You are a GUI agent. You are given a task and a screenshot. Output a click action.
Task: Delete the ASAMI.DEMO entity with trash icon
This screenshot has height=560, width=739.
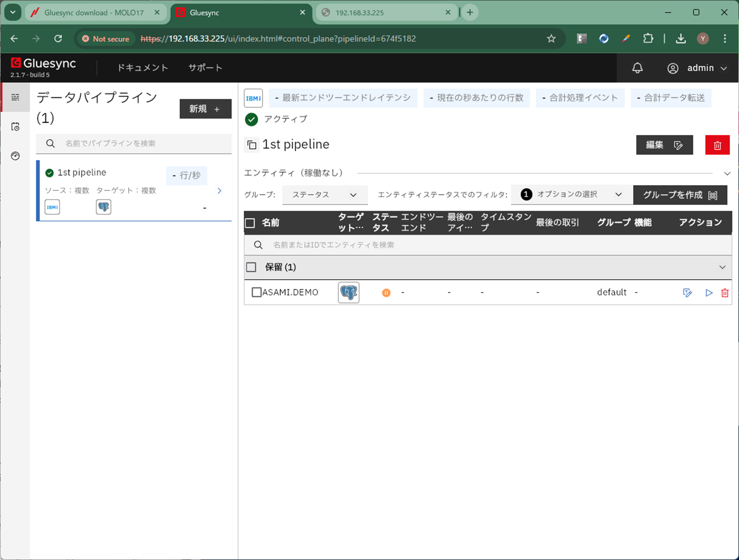[x=725, y=293]
